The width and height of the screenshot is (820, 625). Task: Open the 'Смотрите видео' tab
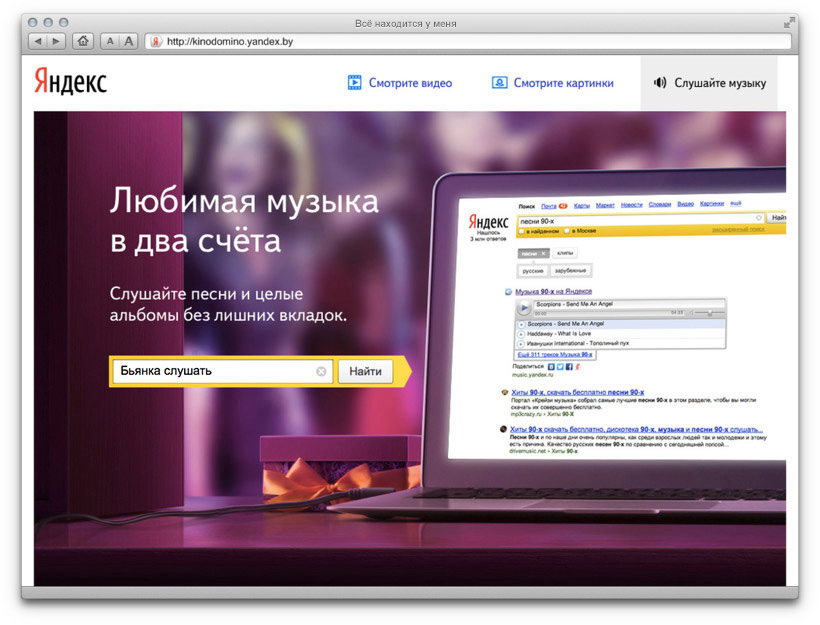tap(399, 83)
